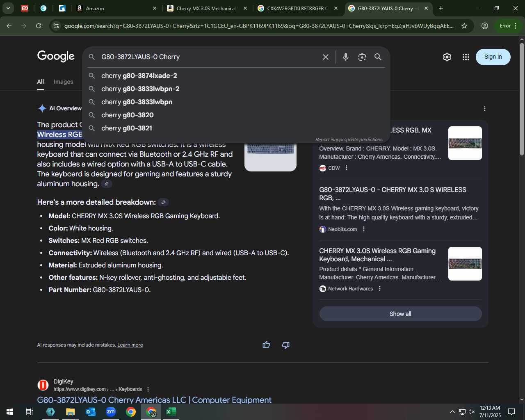This screenshot has width=525, height=420.
Task: Open a new Chrome tab
Action: 441,8
